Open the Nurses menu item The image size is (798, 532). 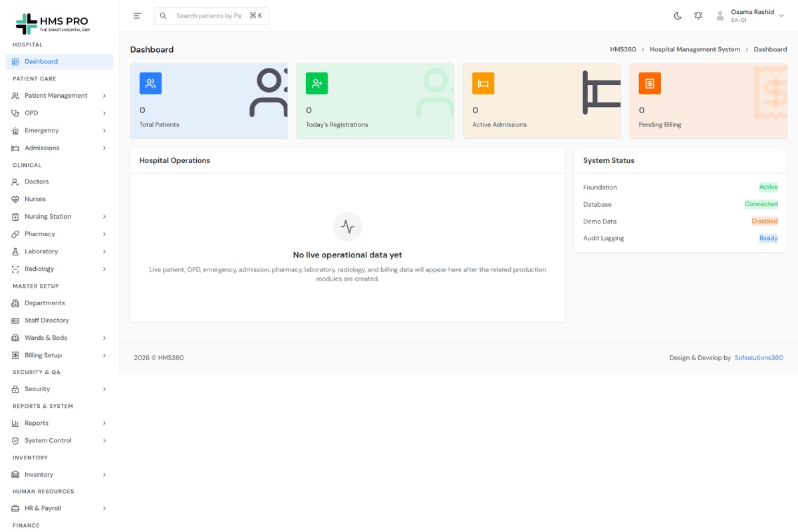59,199
